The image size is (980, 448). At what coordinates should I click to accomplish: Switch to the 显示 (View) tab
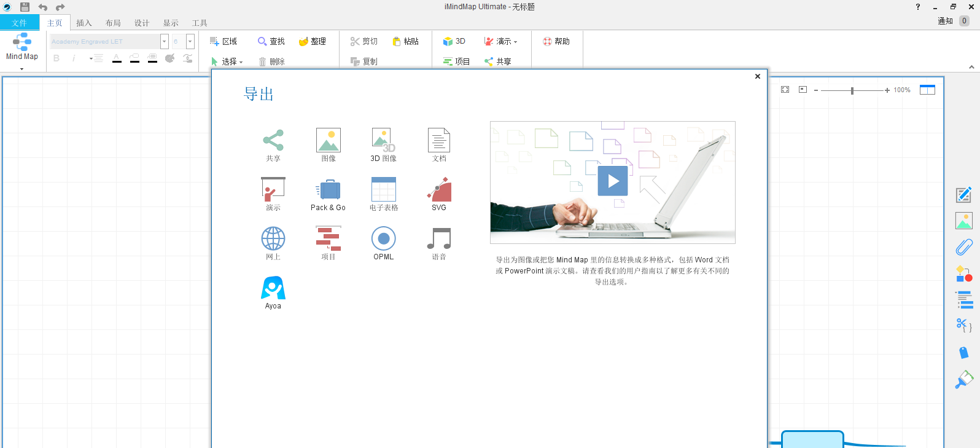(x=171, y=23)
